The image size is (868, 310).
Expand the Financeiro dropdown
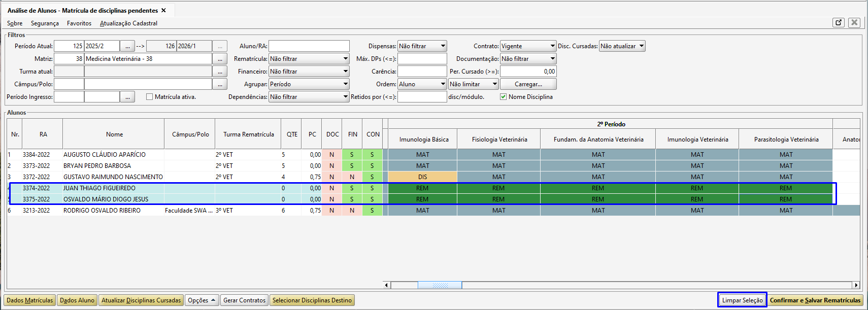345,72
